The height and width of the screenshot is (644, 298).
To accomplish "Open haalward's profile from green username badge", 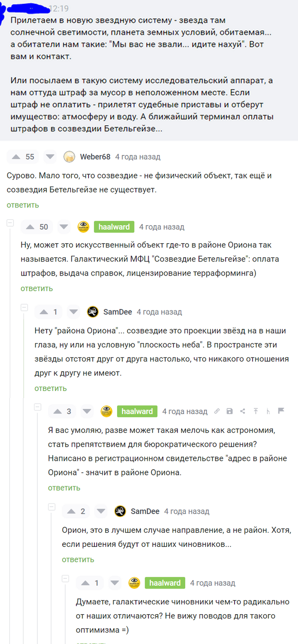I will click(x=114, y=227).
